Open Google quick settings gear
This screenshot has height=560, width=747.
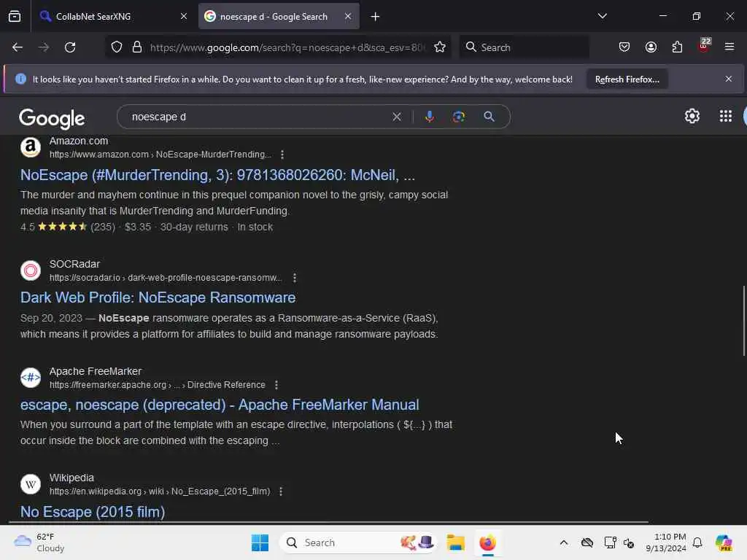(x=692, y=116)
